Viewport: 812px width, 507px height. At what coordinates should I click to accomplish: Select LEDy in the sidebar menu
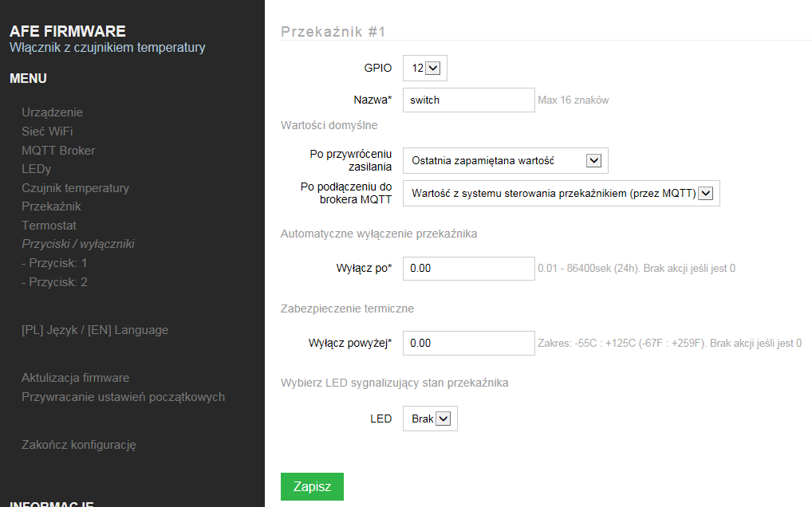click(x=36, y=169)
